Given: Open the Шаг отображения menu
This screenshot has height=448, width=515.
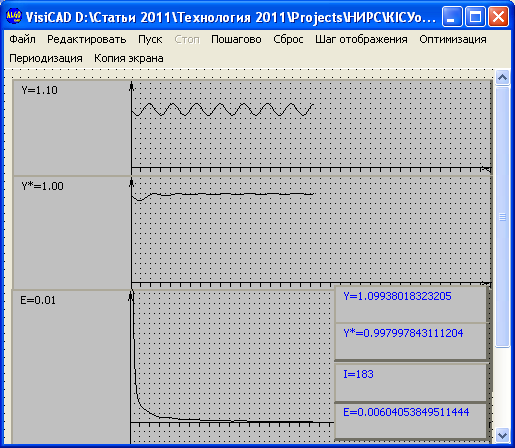Looking at the screenshot, I should pos(361,39).
